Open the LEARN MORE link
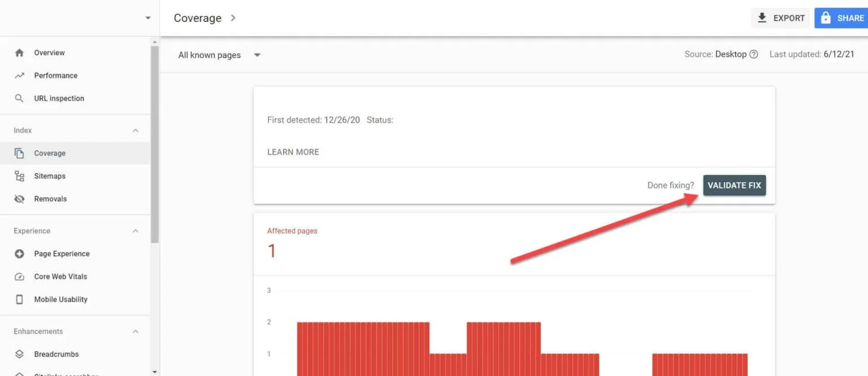 (x=293, y=152)
